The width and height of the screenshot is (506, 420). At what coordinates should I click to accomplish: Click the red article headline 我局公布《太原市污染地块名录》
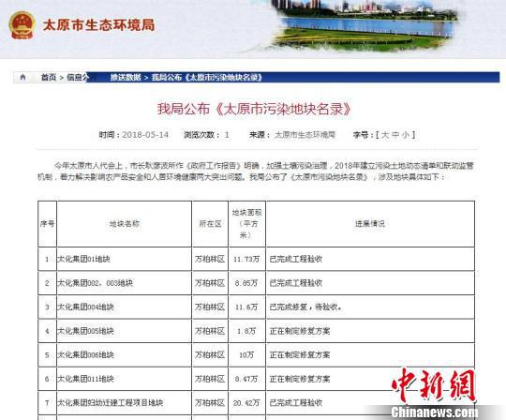[254, 109]
